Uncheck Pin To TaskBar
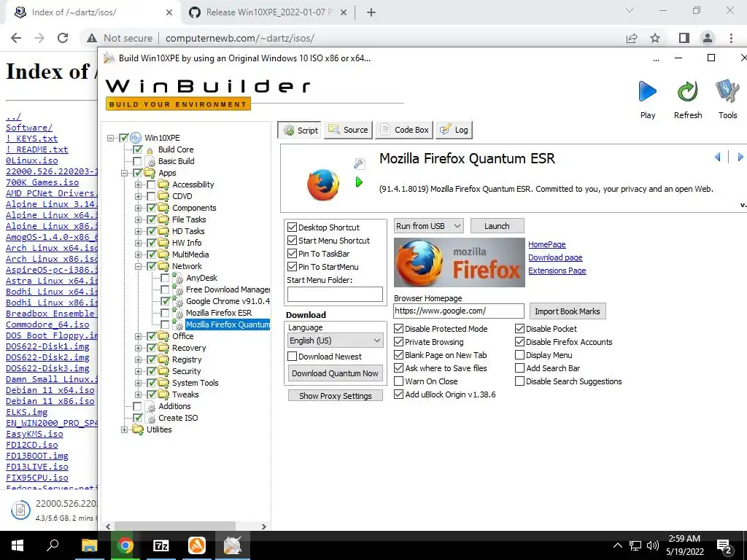 coord(292,254)
